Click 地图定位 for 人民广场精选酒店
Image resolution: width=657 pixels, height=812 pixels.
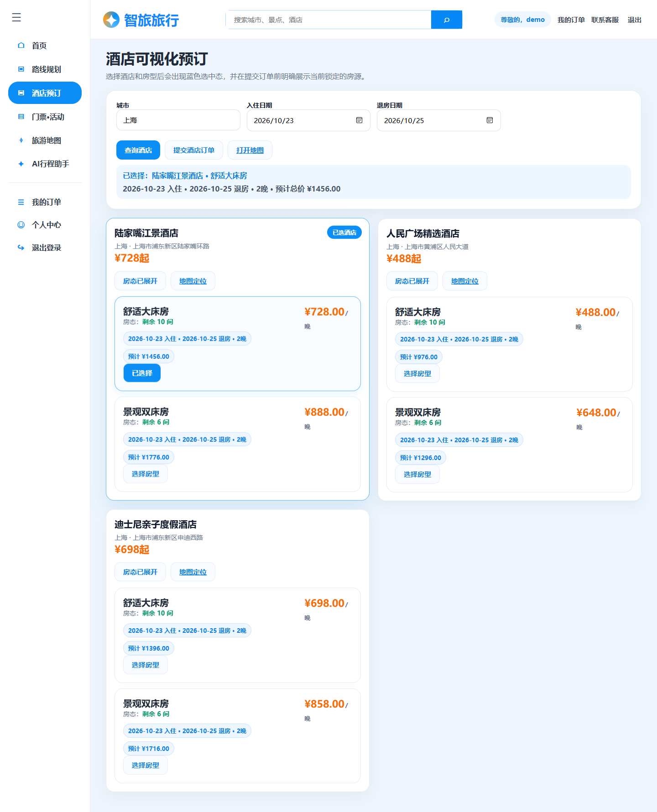coord(465,281)
